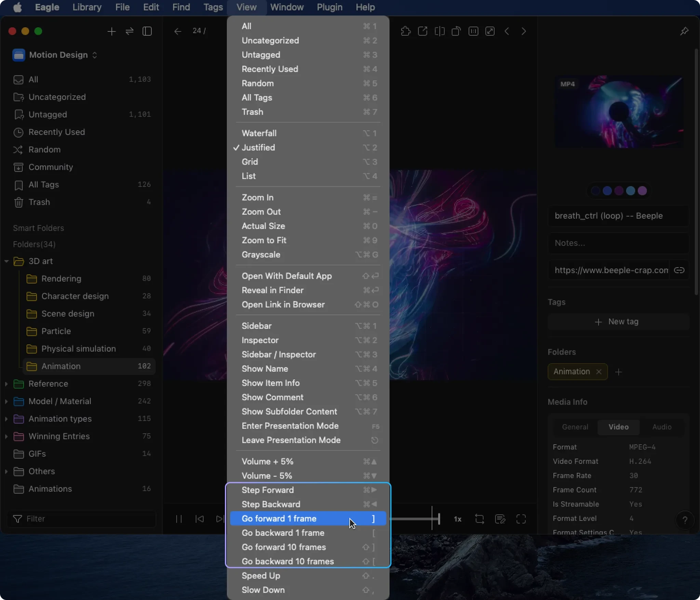Screen dimensions: 700x600
Task: Step to previous frame button
Action: (x=200, y=519)
